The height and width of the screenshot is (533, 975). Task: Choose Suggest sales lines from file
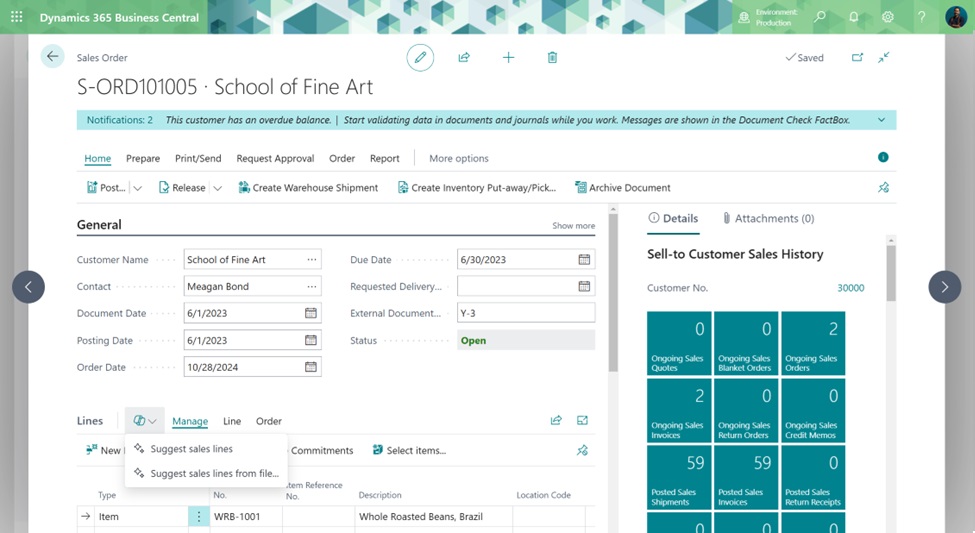click(206, 473)
